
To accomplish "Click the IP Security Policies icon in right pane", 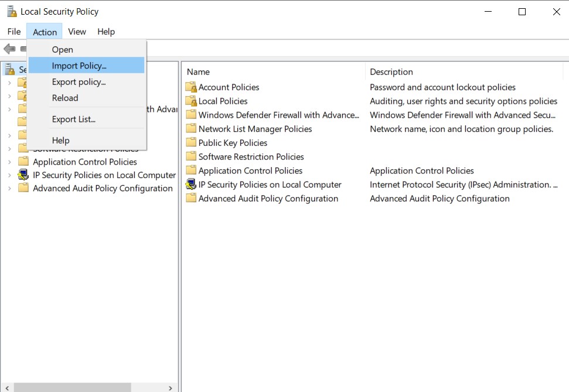I will click(191, 184).
